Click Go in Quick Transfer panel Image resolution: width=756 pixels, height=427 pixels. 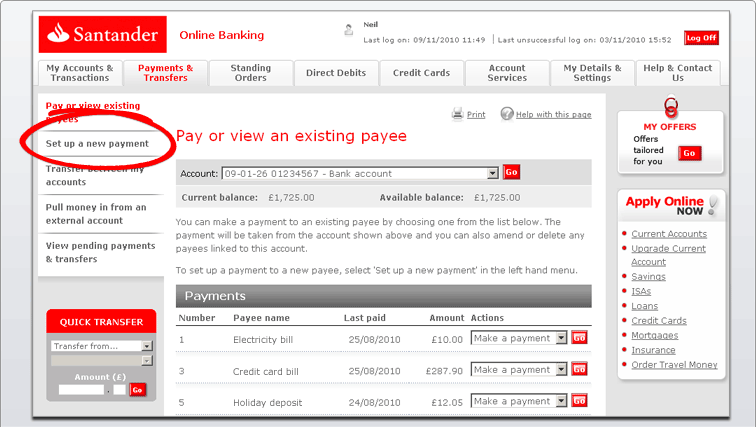(x=137, y=390)
